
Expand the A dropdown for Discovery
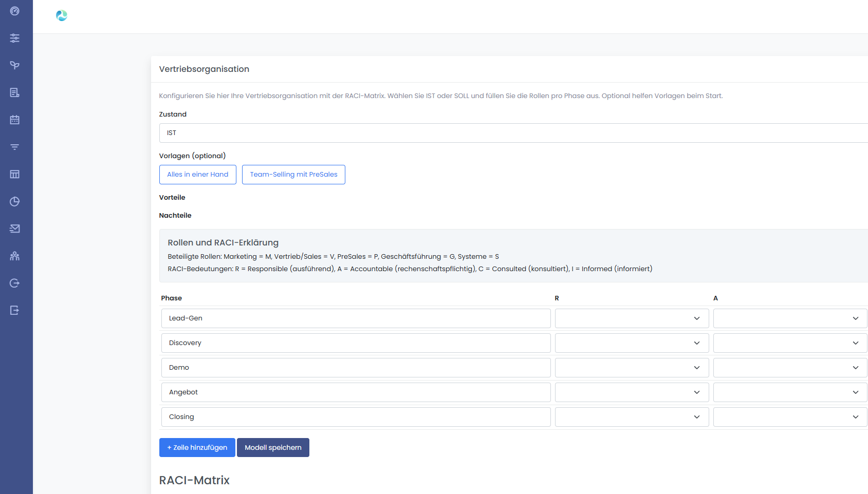tap(790, 343)
